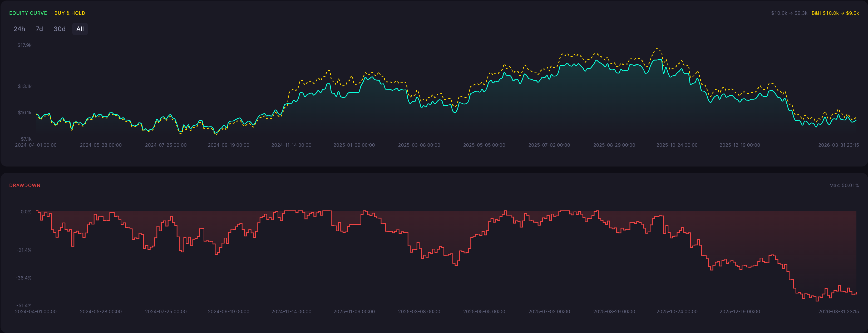
Task: Click drawdown chart date 2025-03-08 00:00
Action: point(419,312)
